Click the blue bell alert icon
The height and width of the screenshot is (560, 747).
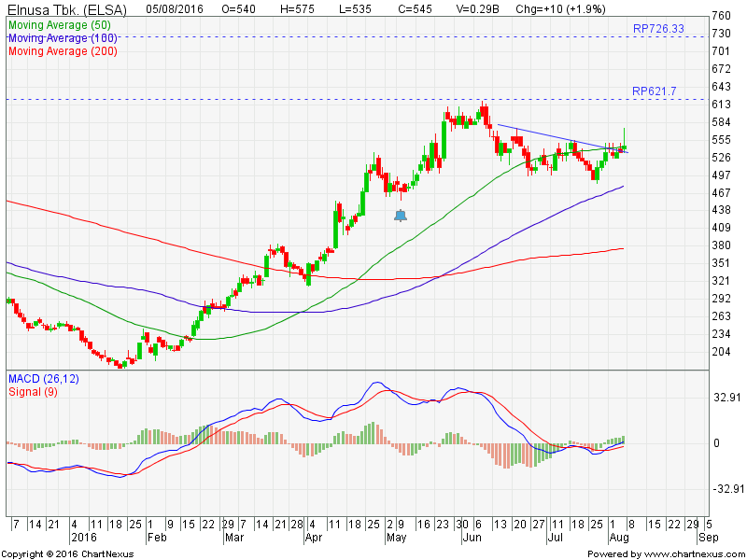click(x=401, y=216)
